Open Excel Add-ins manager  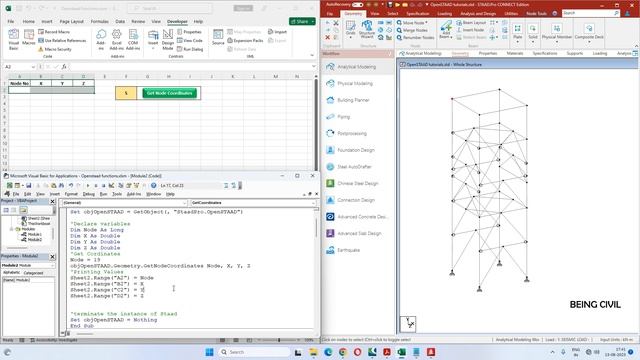coord(117,40)
